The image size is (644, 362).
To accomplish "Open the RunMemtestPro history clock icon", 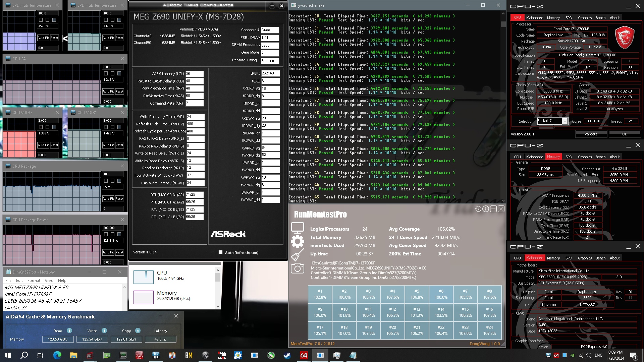I will pyautogui.click(x=478, y=209).
